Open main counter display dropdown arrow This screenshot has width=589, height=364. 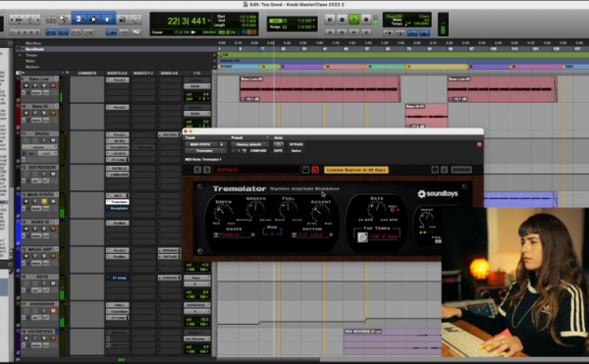click(209, 21)
